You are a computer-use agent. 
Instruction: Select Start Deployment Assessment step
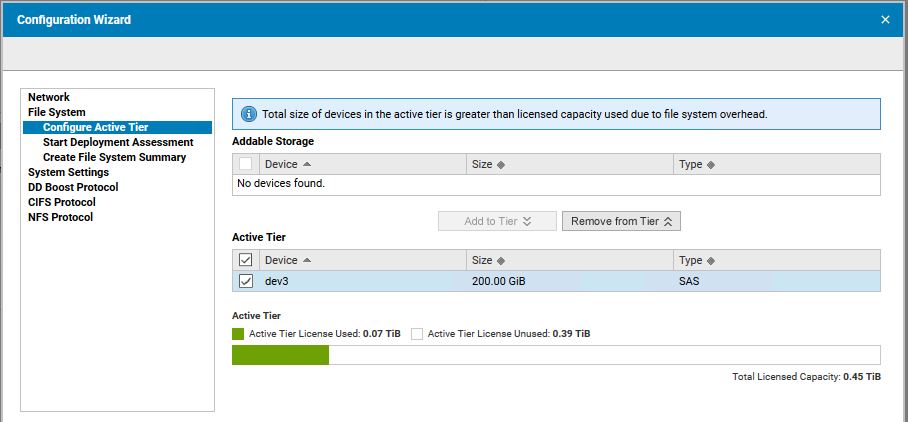pyautogui.click(x=118, y=142)
